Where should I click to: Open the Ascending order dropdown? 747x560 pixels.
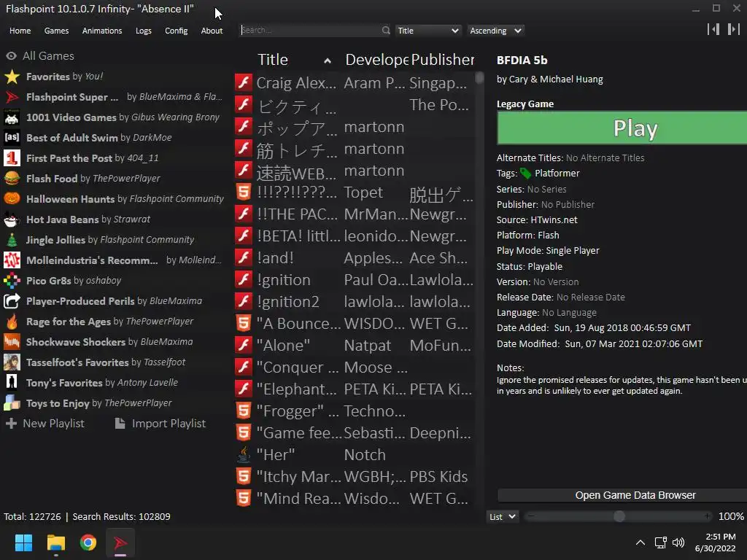(495, 31)
